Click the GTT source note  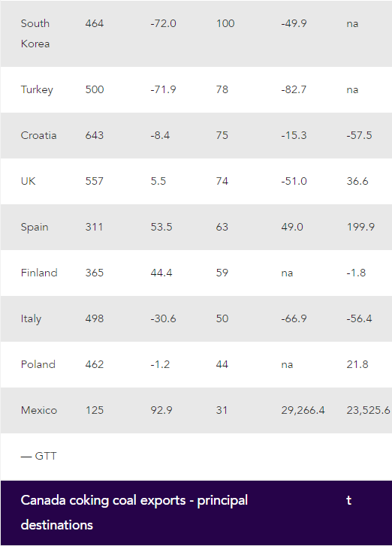[x=38, y=456]
